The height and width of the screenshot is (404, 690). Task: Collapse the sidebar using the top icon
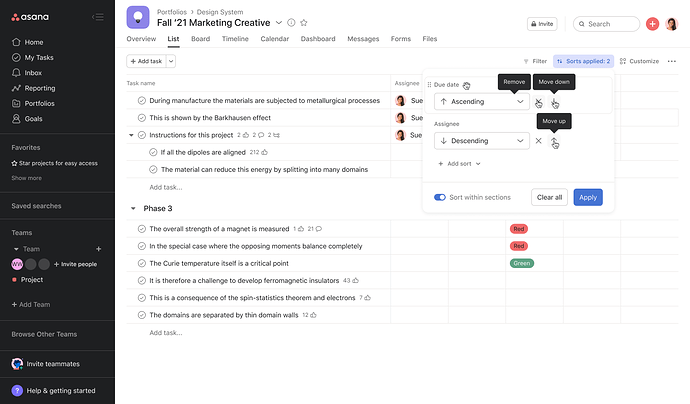pos(98,17)
